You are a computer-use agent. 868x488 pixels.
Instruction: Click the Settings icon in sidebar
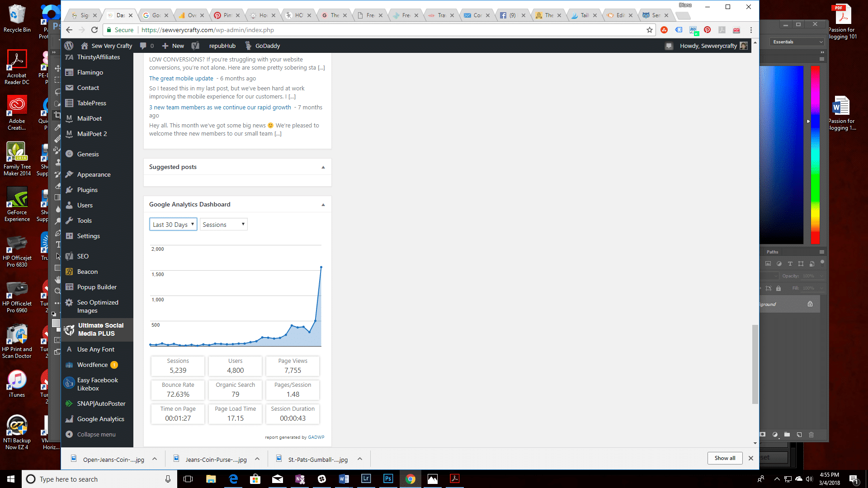pyautogui.click(x=69, y=236)
